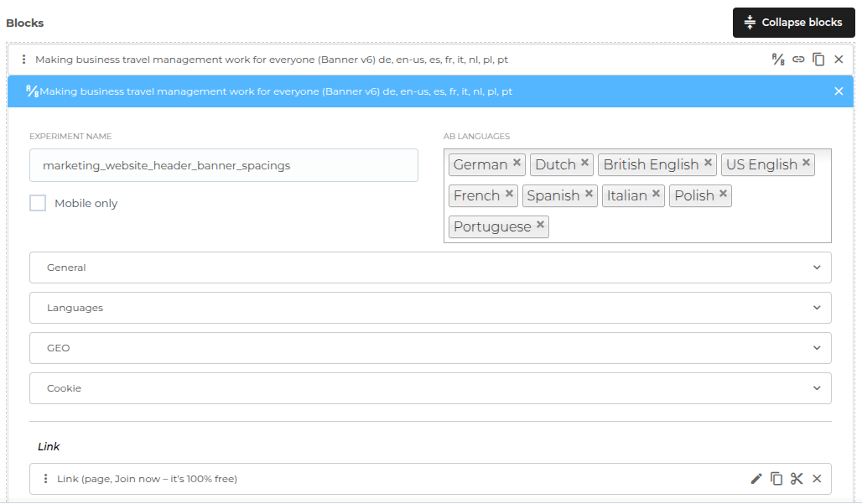Expand the GEO section
Viewport: 862px width, 504px height.
(430, 348)
